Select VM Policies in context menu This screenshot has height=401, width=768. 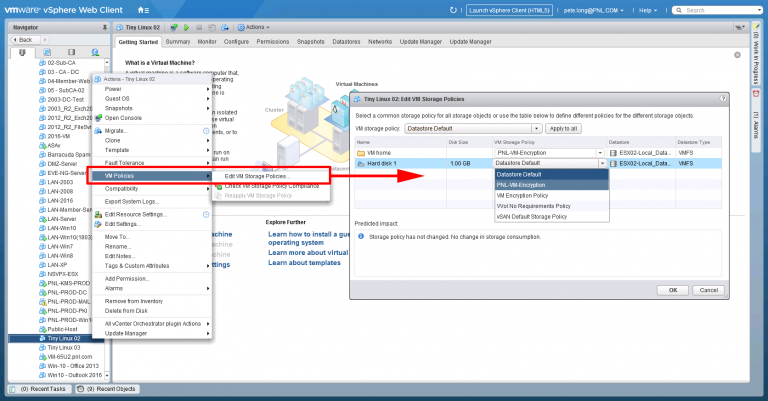(150, 176)
